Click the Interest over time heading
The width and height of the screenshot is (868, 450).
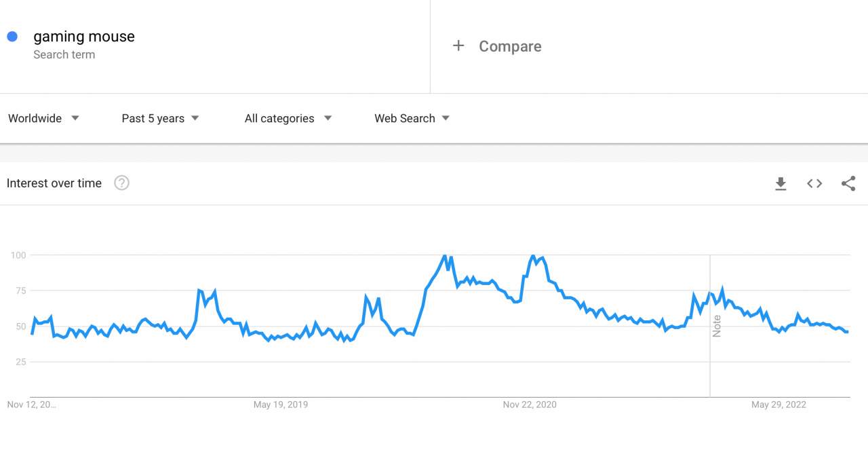click(54, 183)
